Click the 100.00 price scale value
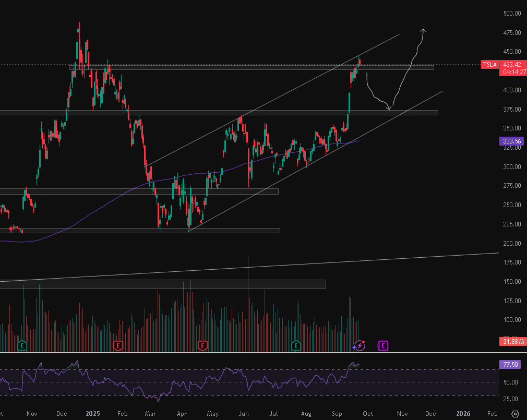Viewport: 527px width, 420px height. 512,319
